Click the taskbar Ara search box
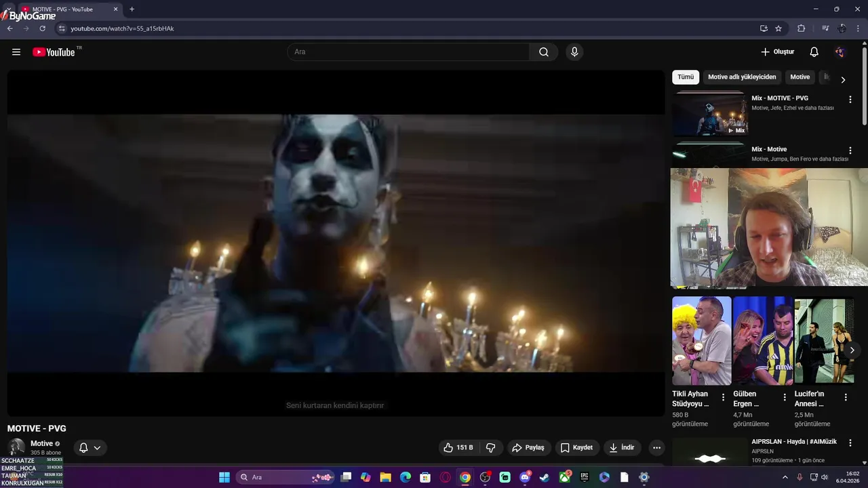This screenshot has width=868, height=488. (x=285, y=477)
